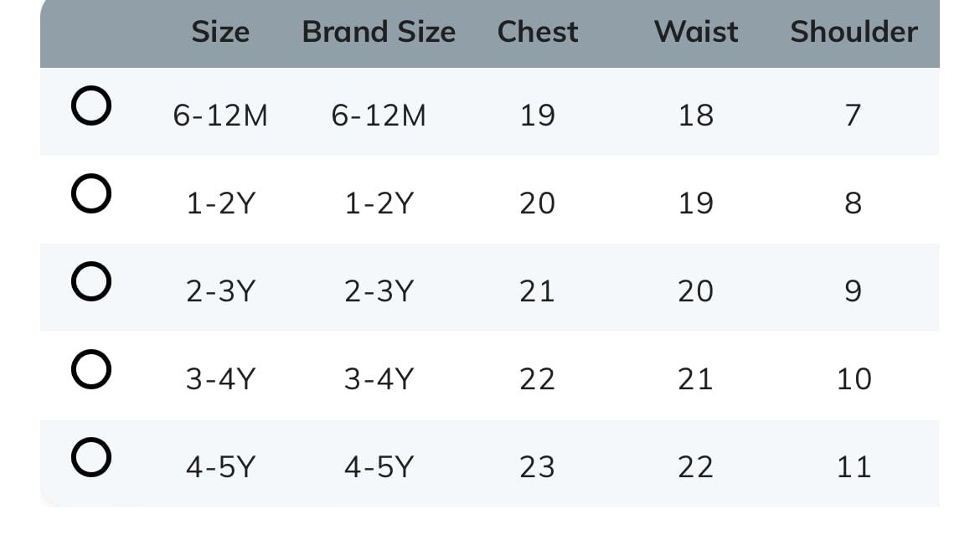Click the Shoulder column header
The height and width of the screenshot is (535, 980).
coord(854,32)
